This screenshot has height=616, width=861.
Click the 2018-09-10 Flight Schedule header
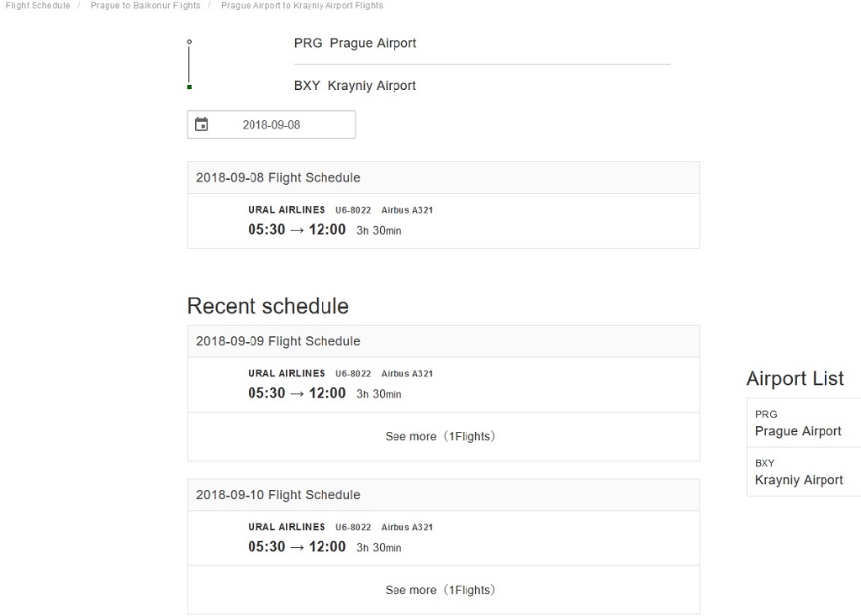tap(443, 495)
